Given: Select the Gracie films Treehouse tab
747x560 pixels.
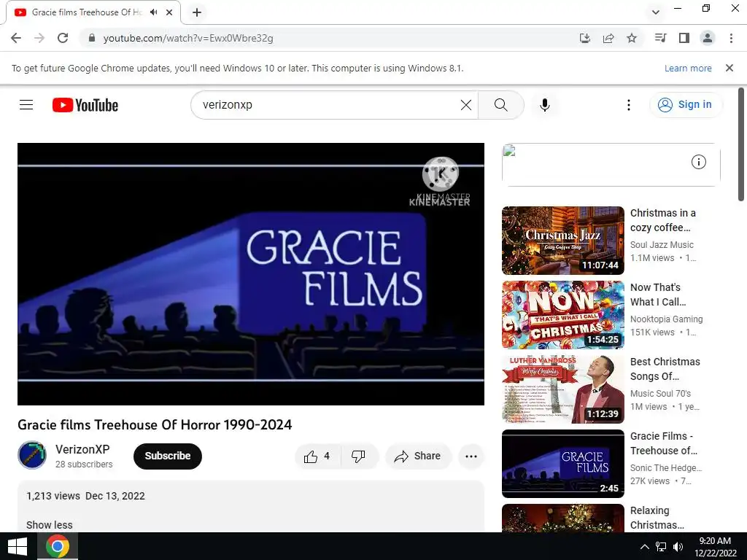Looking at the screenshot, I should click(93, 12).
